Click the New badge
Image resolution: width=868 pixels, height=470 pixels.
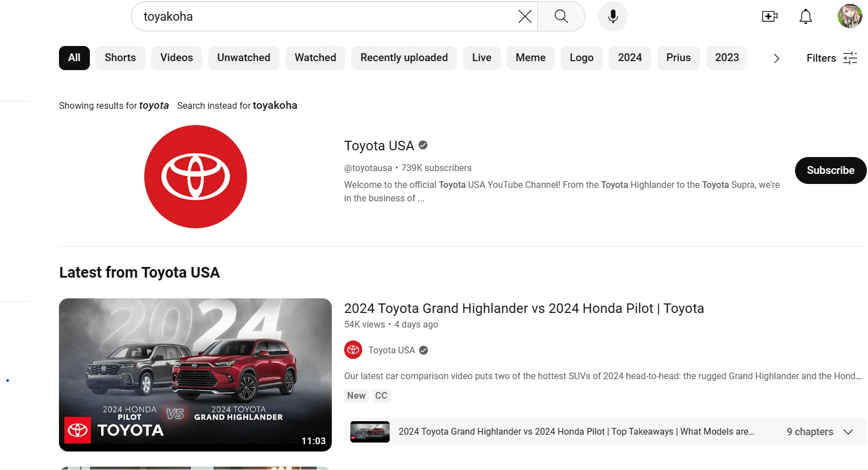[357, 395]
